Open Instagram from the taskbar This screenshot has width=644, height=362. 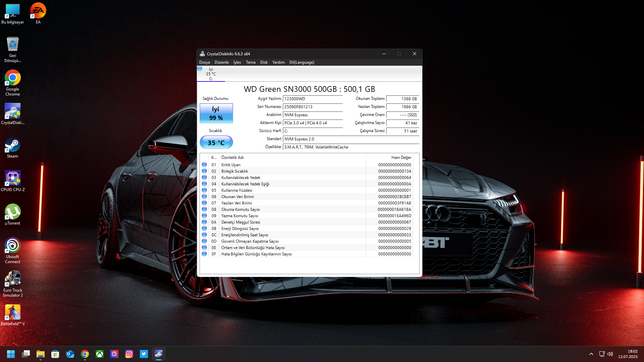point(129,354)
